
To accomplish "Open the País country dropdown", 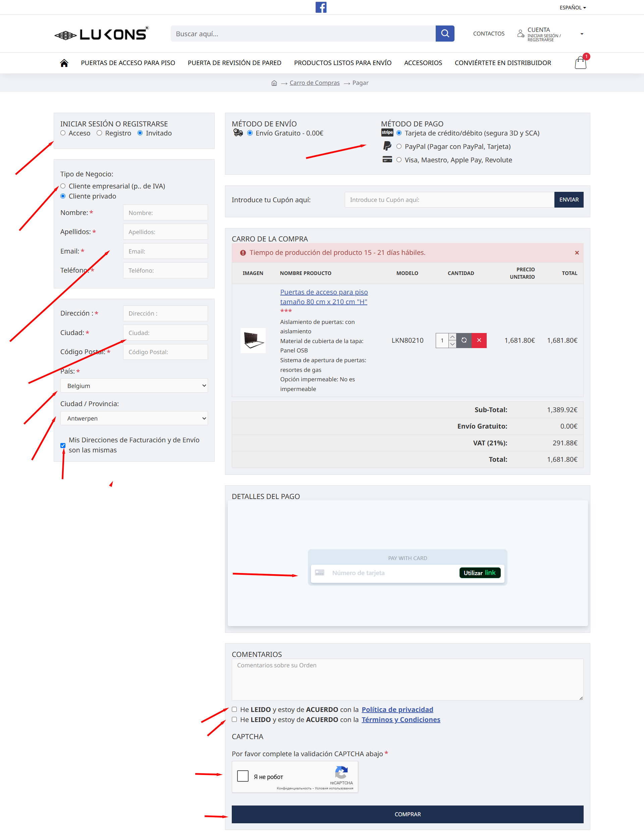I will (134, 386).
